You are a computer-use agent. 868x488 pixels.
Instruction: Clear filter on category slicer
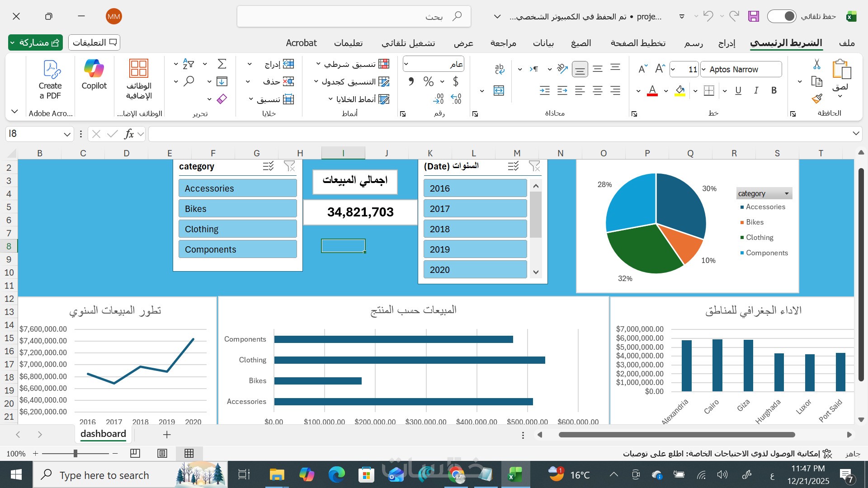point(289,166)
